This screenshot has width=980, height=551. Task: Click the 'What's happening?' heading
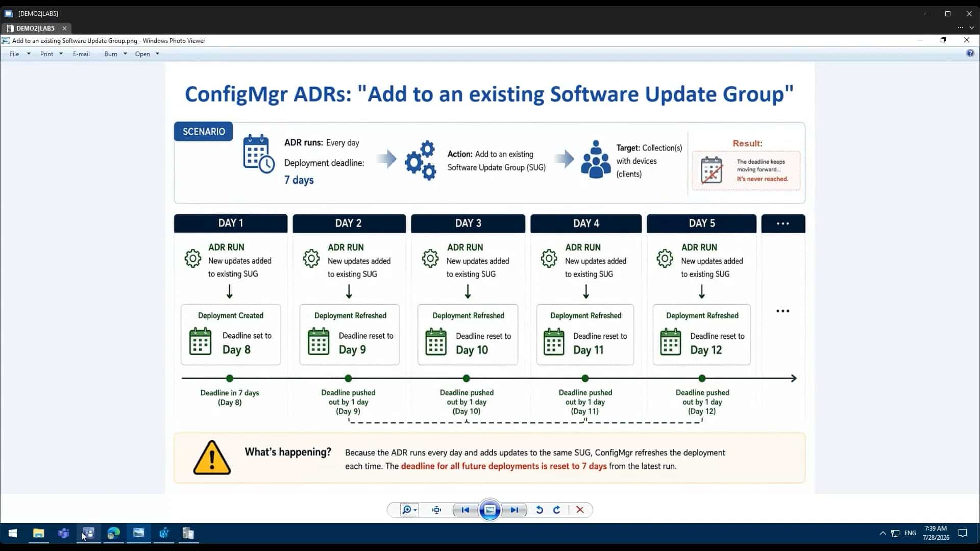coord(288,452)
